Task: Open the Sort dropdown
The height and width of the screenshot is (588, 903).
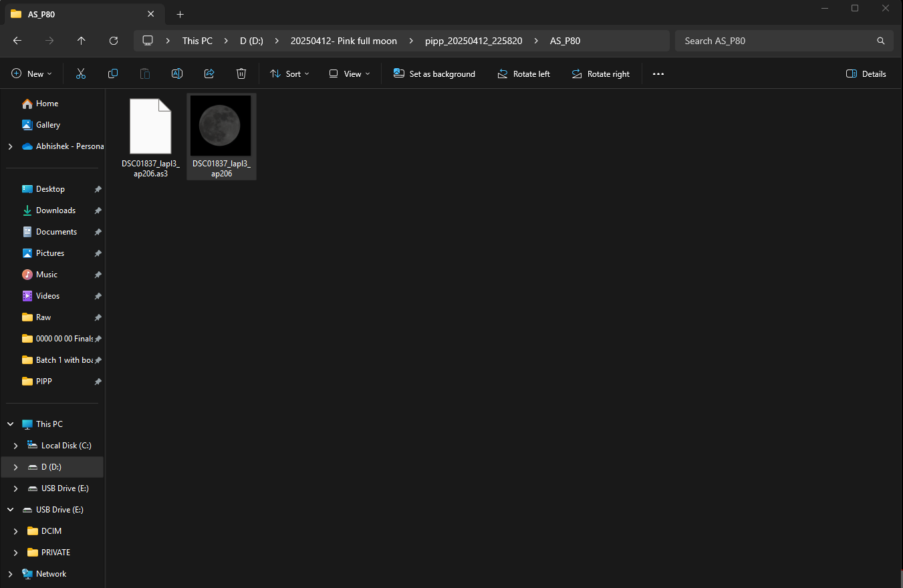Action: coord(289,73)
